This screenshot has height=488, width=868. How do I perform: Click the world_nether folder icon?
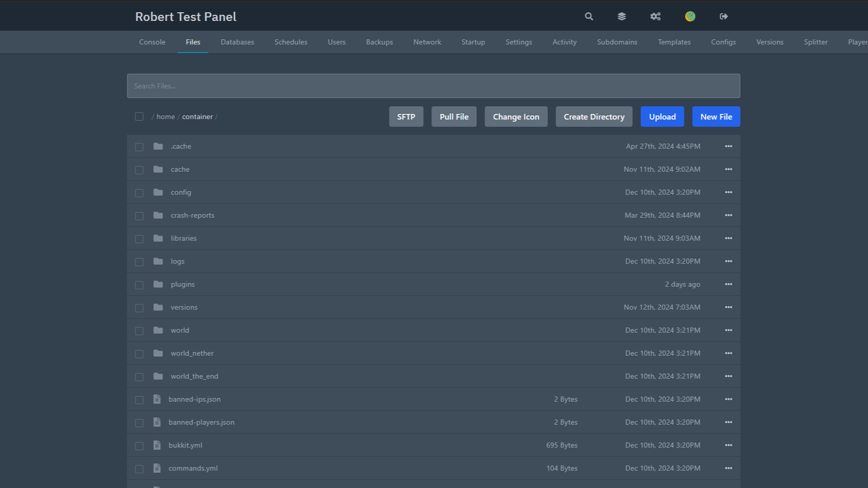158,353
